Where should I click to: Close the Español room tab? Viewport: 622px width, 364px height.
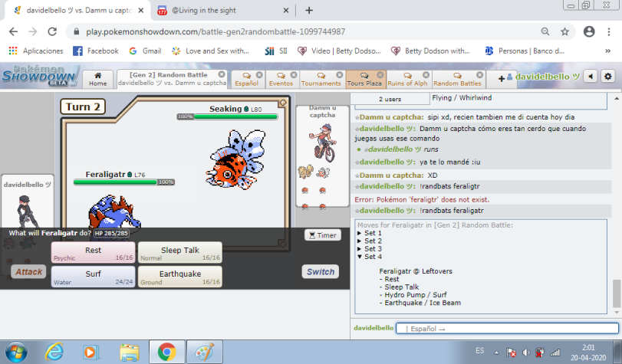click(x=259, y=74)
